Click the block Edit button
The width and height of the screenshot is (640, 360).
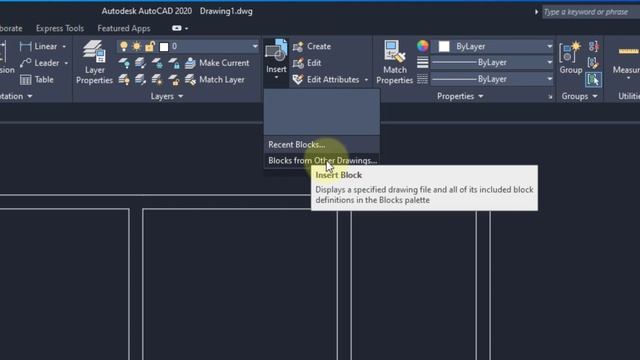pyautogui.click(x=307, y=63)
